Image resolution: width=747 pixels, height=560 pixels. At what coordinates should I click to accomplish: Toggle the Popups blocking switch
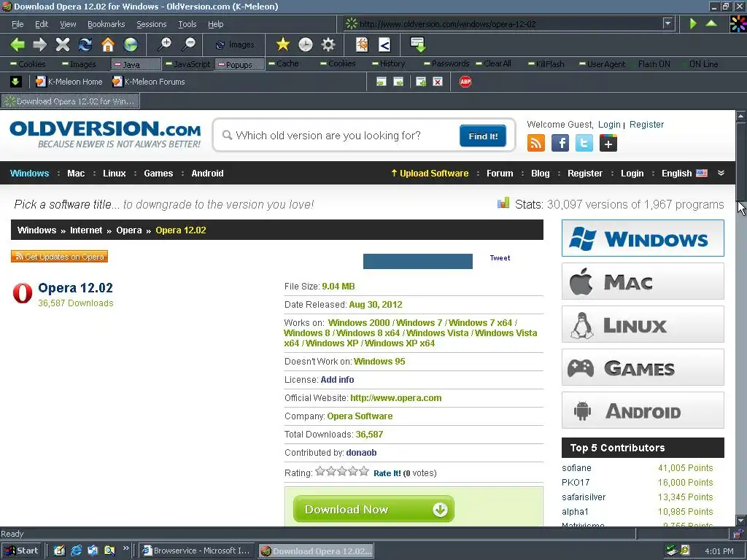point(239,64)
